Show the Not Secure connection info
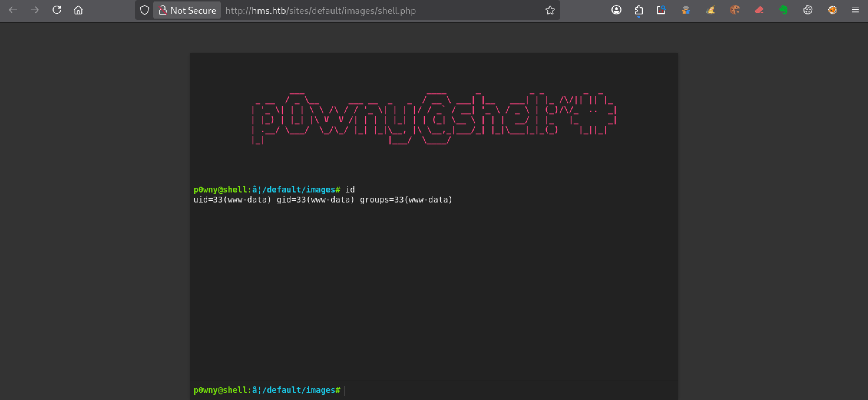868x400 pixels. pos(187,10)
